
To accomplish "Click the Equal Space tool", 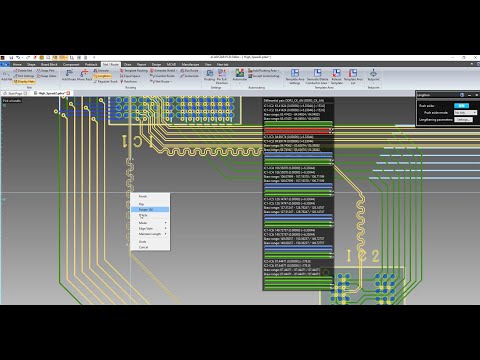I will pos(130,76).
